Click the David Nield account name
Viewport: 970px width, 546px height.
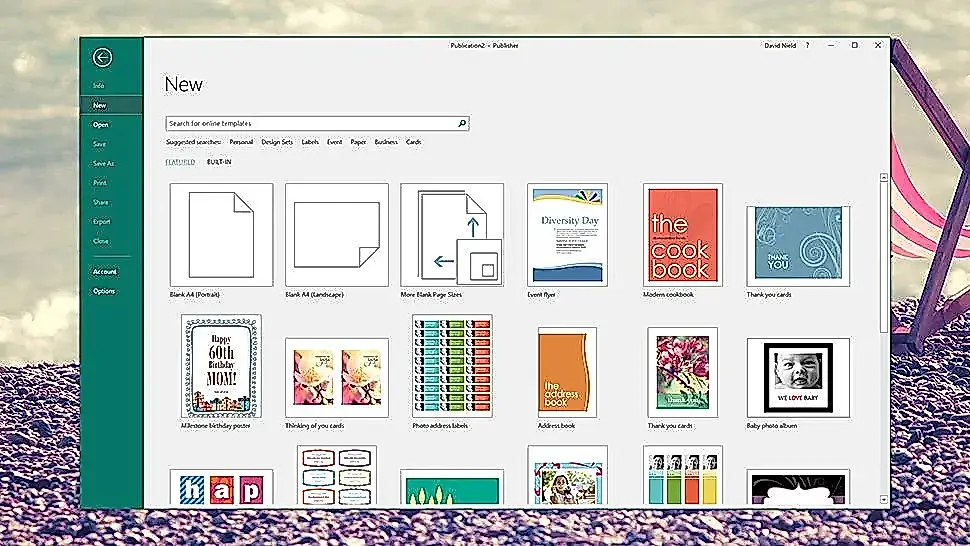[x=779, y=45]
